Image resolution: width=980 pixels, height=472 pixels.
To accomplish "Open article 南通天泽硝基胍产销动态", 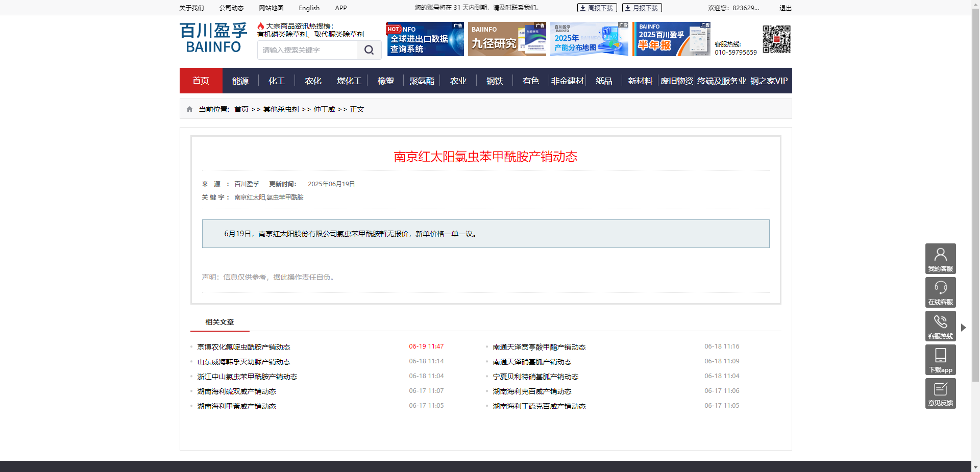I will pos(532,362).
